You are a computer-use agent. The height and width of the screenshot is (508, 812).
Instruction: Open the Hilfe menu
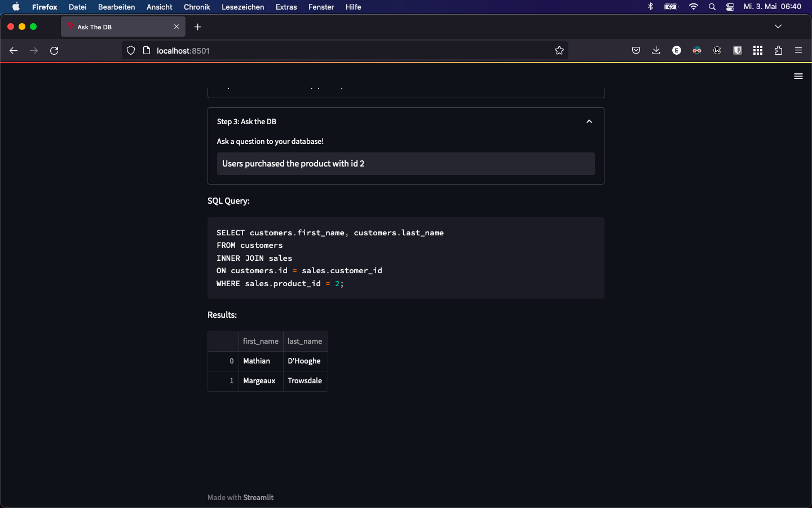tap(354, 7)
